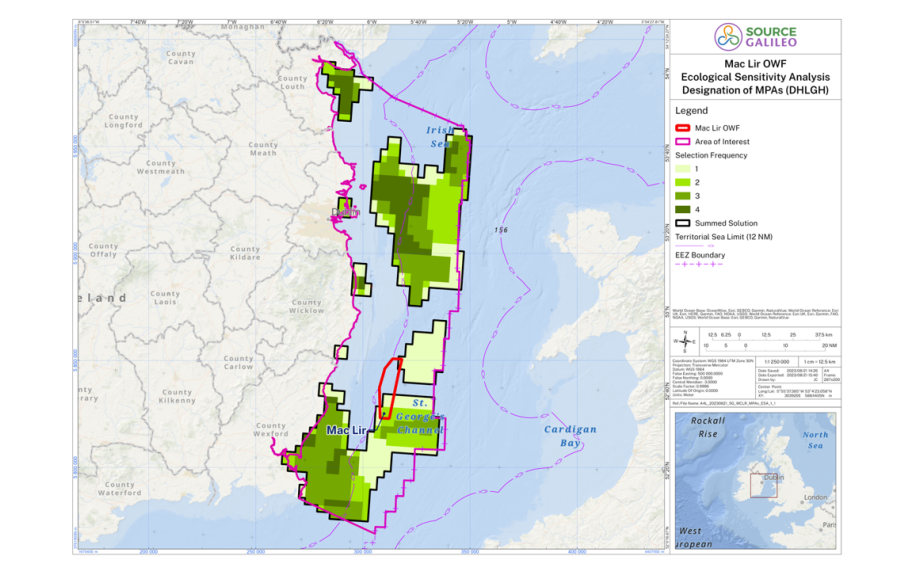Screen dimensions: 900x579
Task: Click the "Legend" heading
Action: tap(691, 111)
